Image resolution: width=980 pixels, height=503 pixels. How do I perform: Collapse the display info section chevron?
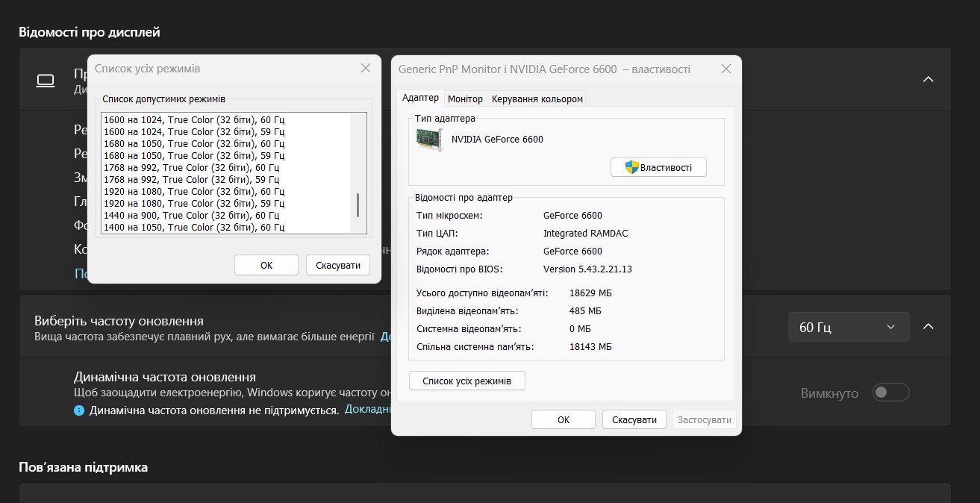tap(928, 79)
